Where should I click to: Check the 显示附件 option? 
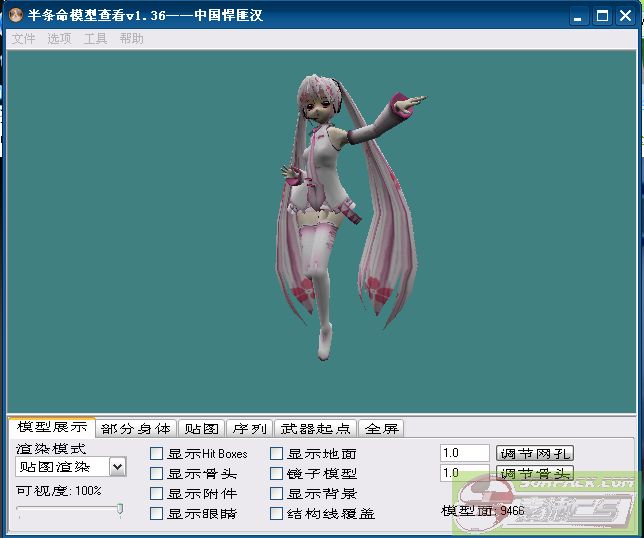157,494
